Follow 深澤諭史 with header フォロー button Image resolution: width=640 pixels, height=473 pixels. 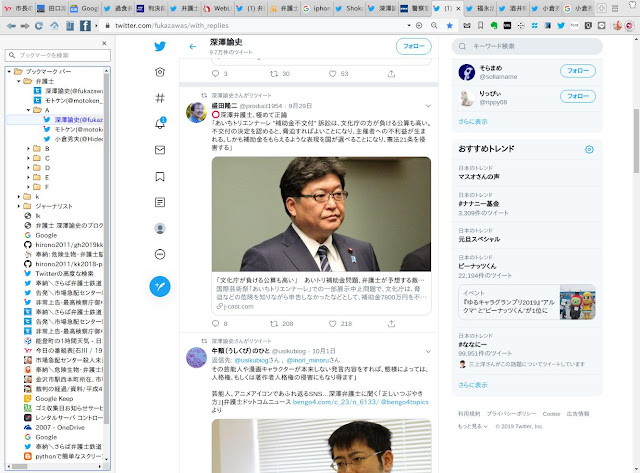(413, 47)
